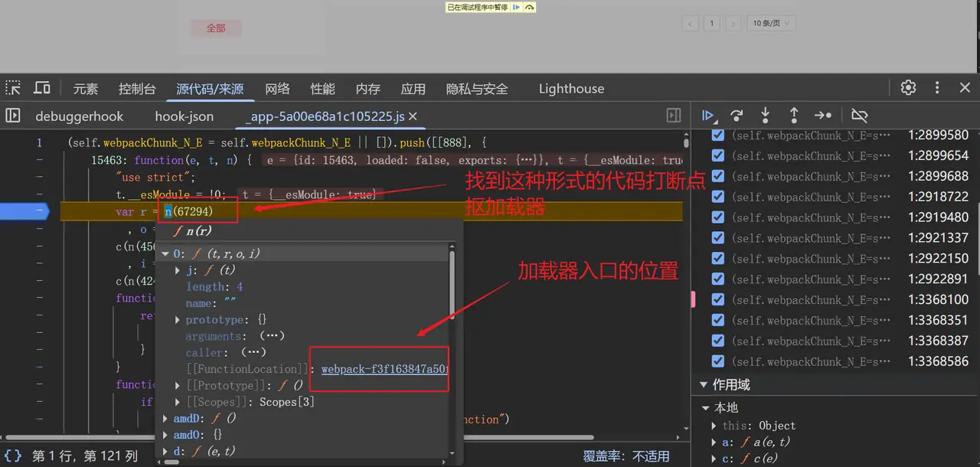The image size is (980, 467).
Task: Open DevTools settings gear
Action: [908, 88]
